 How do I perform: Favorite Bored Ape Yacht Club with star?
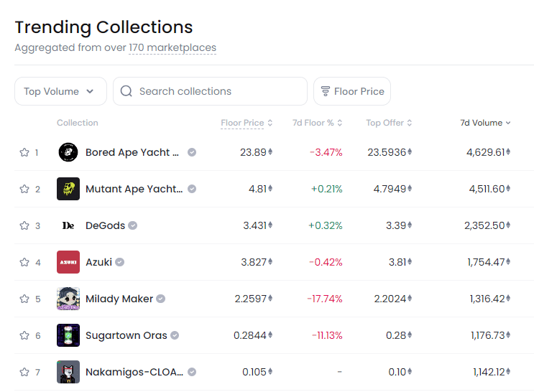24,152
